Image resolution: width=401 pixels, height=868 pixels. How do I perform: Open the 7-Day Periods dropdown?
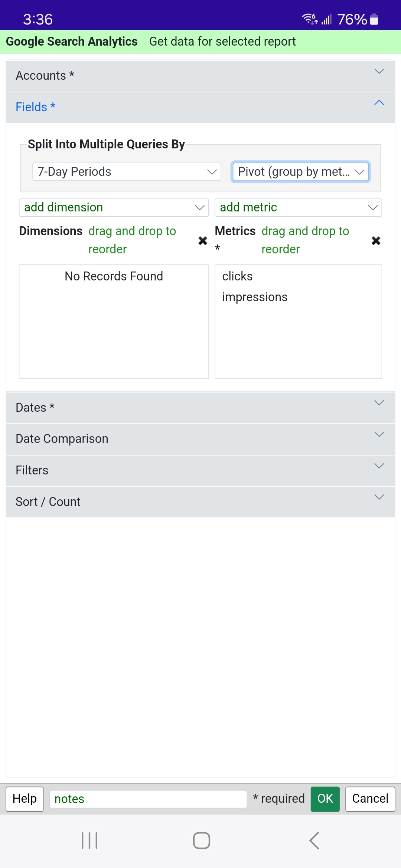tap(127, 172)
